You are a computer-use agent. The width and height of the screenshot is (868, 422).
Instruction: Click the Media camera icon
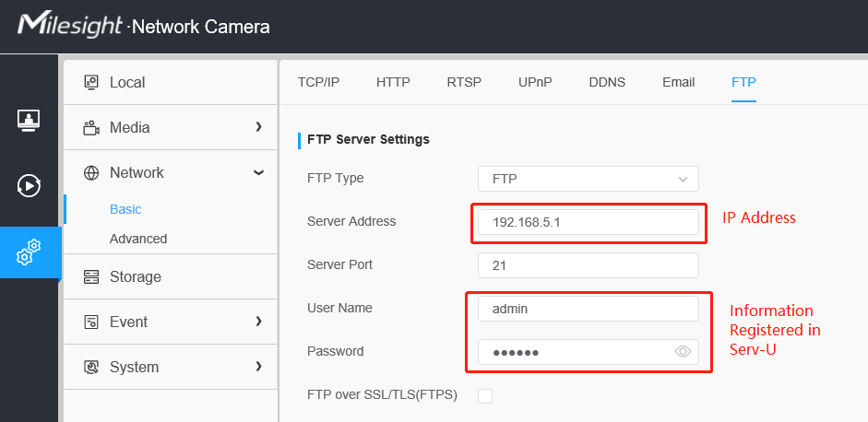(90, 128)
